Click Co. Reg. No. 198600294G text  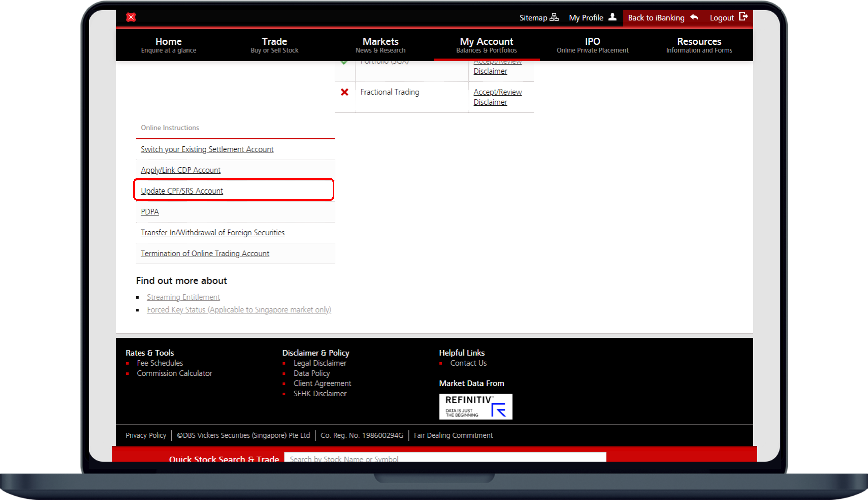coord(361,435)
